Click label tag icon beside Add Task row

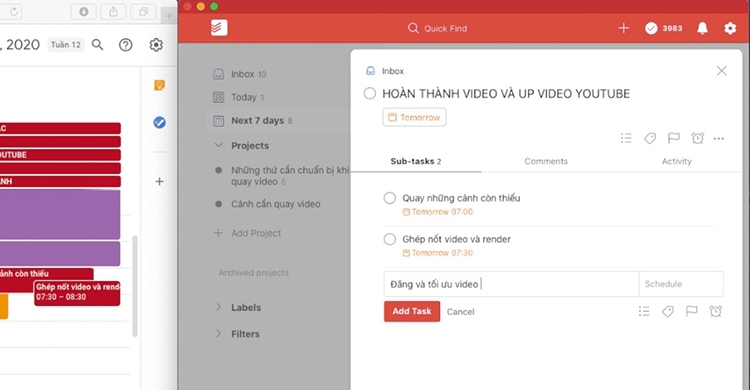(668, 312)
